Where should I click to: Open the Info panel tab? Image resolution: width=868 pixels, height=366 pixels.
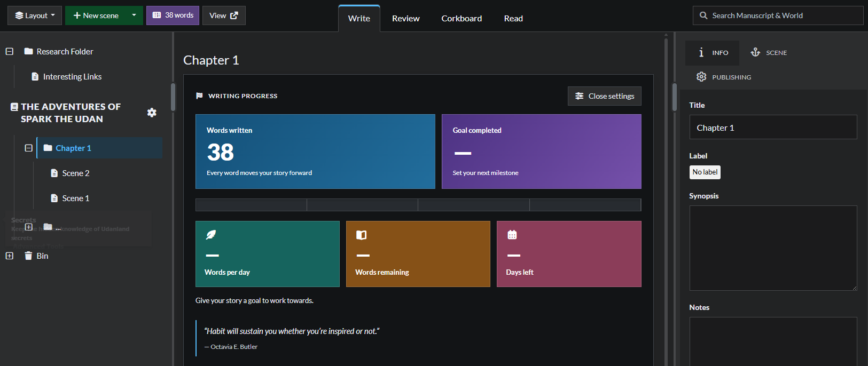[x=713, y=53]
